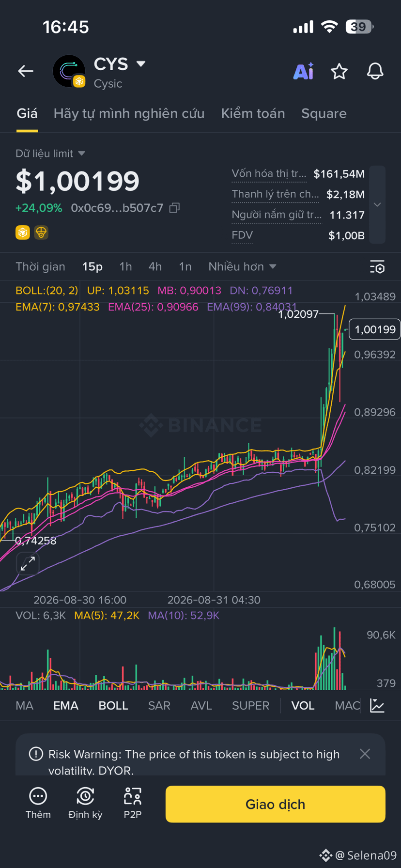Tap the date label 2026-08-31 04:30
This screenshot has height=868, width=401.
[x=214, y=600]
